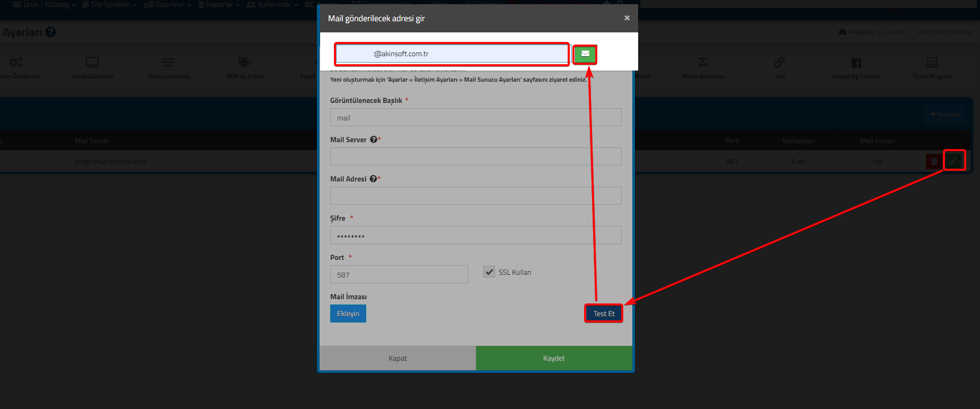Screen dimensions: 980x409
Task: Click the Kapat button
Action: pyautogui.click(x=398, y=358)
